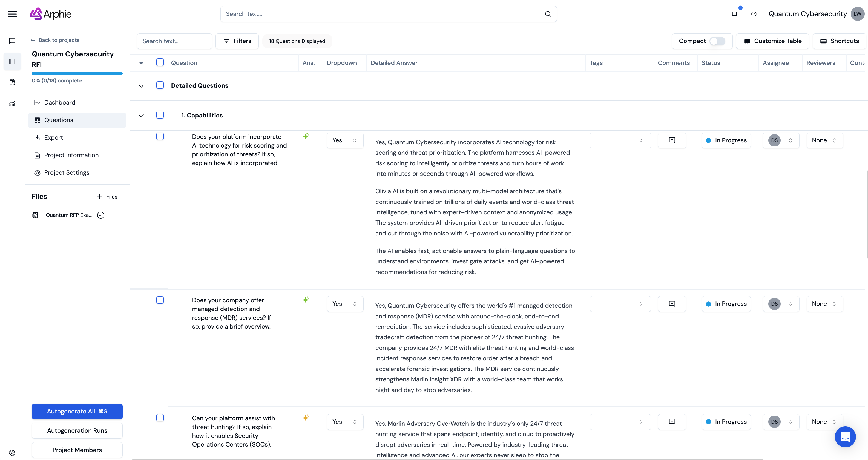Collapse the 1. Capabilities section
Image resolution: width=868 pixels, height=460 pixels.
[142, 116]
